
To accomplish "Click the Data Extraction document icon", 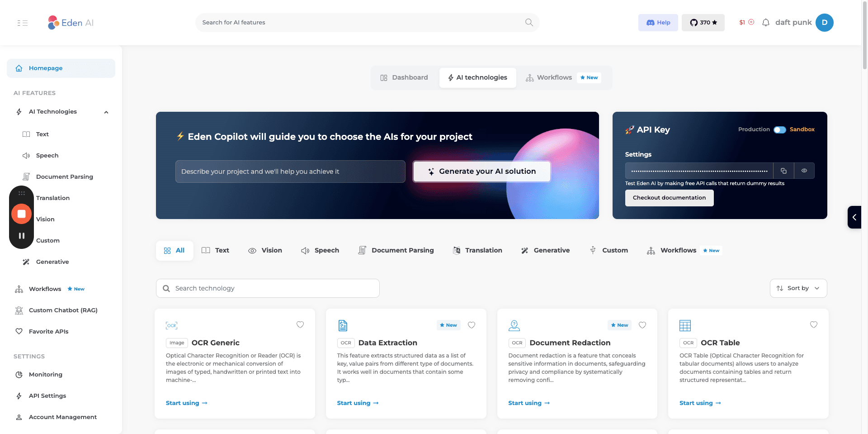I will pyautogui.click(x=343, y=325).
